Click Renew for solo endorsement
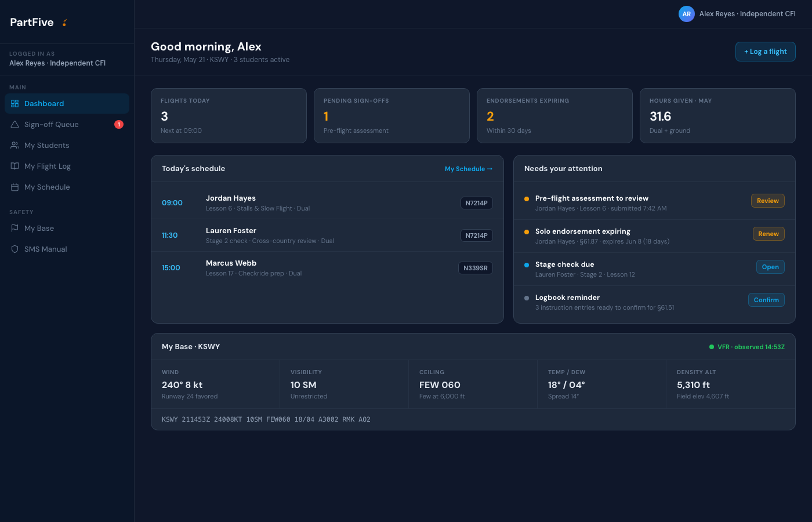The height and width of the screenshot is (522, 812). [768, 234]
